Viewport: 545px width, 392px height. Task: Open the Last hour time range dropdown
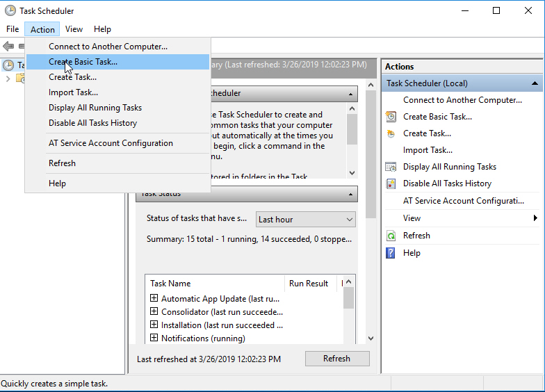click(x=305, y=220)
